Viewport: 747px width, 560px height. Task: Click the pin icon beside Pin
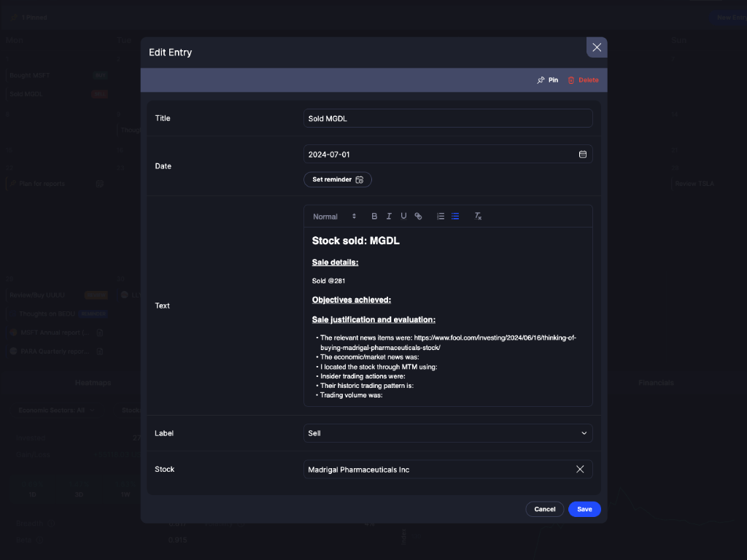tap(541, 80)
